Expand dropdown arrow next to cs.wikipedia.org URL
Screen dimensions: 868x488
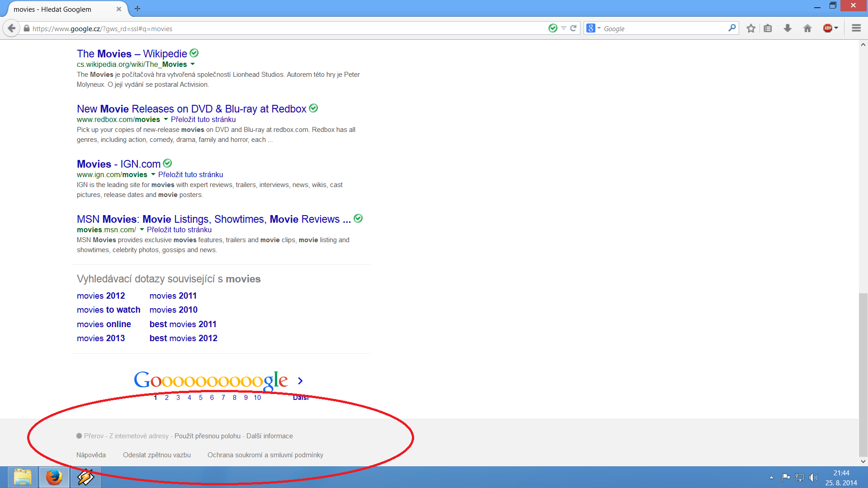point(193,64)
